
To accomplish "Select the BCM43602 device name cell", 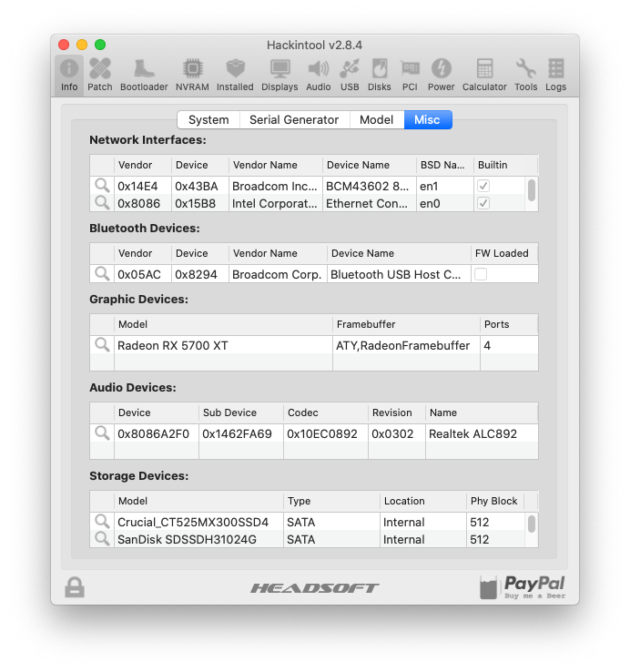I will (370, 186).
